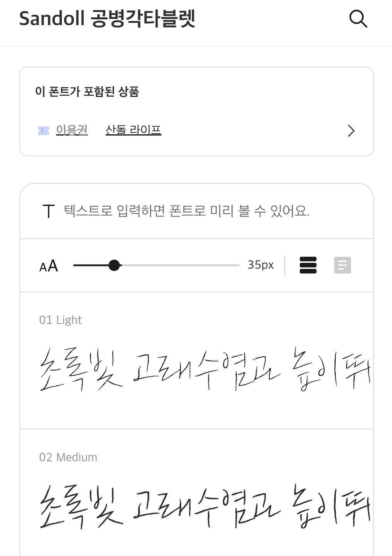Click the coupon ticket icon beside 이용권

[44, 131]
